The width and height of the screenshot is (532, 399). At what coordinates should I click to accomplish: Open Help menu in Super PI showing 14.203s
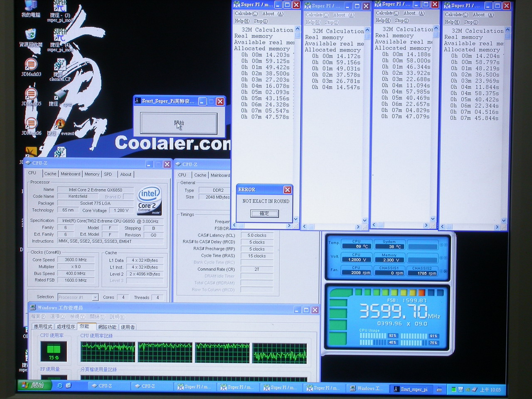242,21
